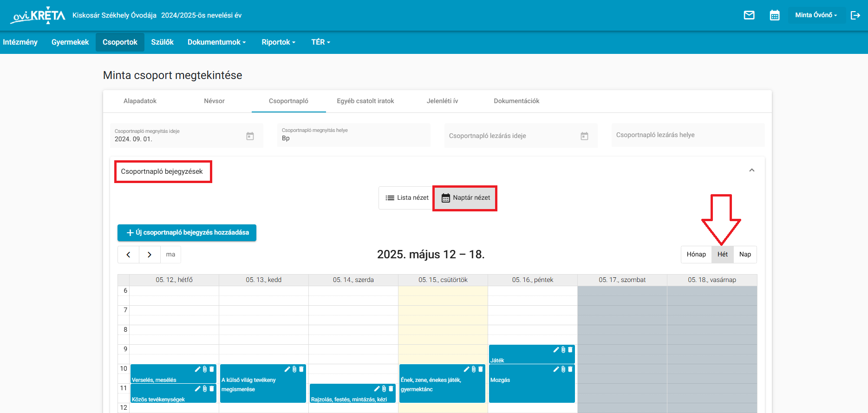868x413 pixels.
Task: Select the Hét calendar view
Action: tap(723, 255)
